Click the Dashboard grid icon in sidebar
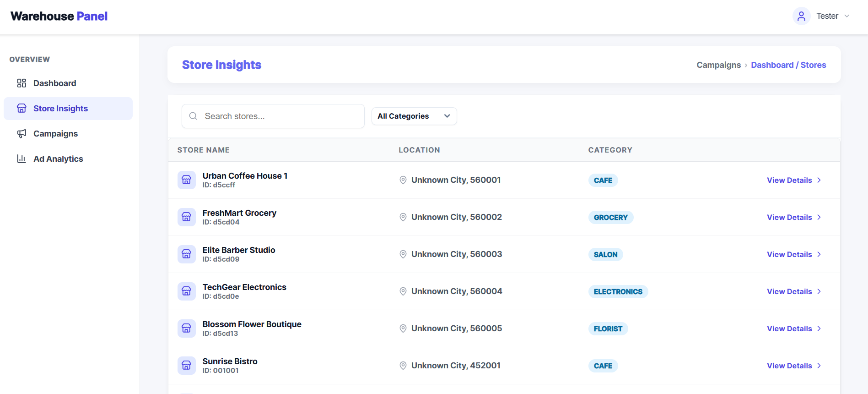Viewport: 868px width, 394px height. [x=22, y=83]
